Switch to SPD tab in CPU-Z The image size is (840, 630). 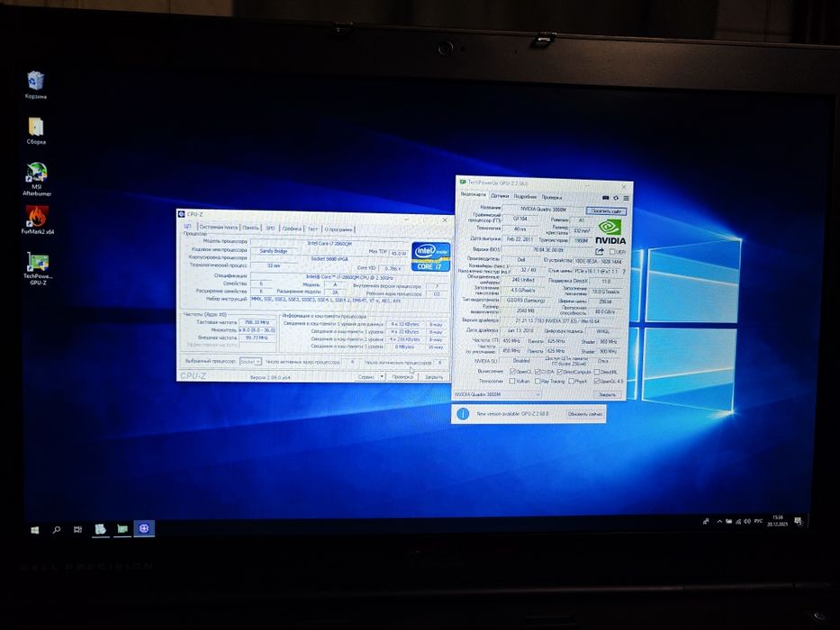(x=270, y=229)
